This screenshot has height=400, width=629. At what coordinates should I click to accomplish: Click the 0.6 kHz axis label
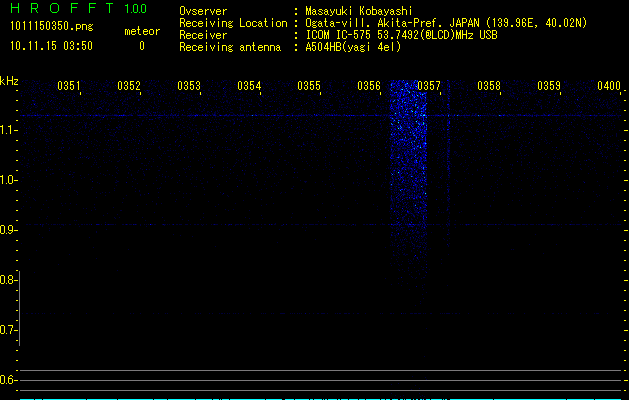point(8,380)
